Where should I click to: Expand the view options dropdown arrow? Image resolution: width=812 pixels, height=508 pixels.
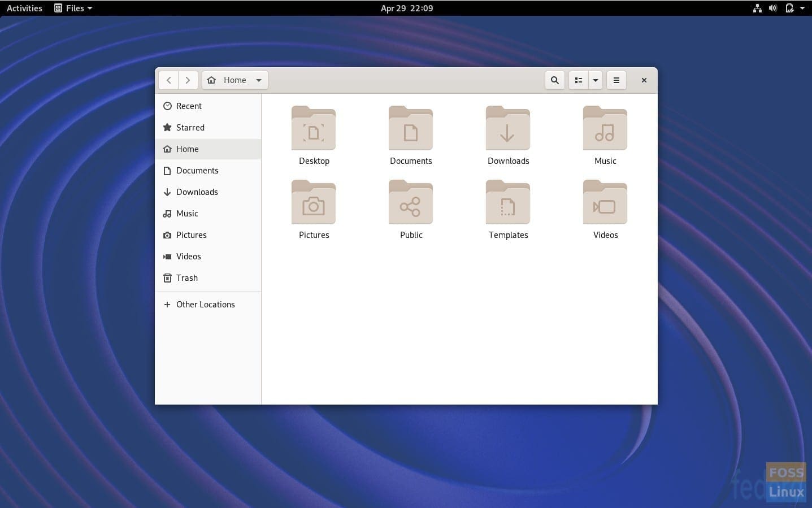point(596,80)
